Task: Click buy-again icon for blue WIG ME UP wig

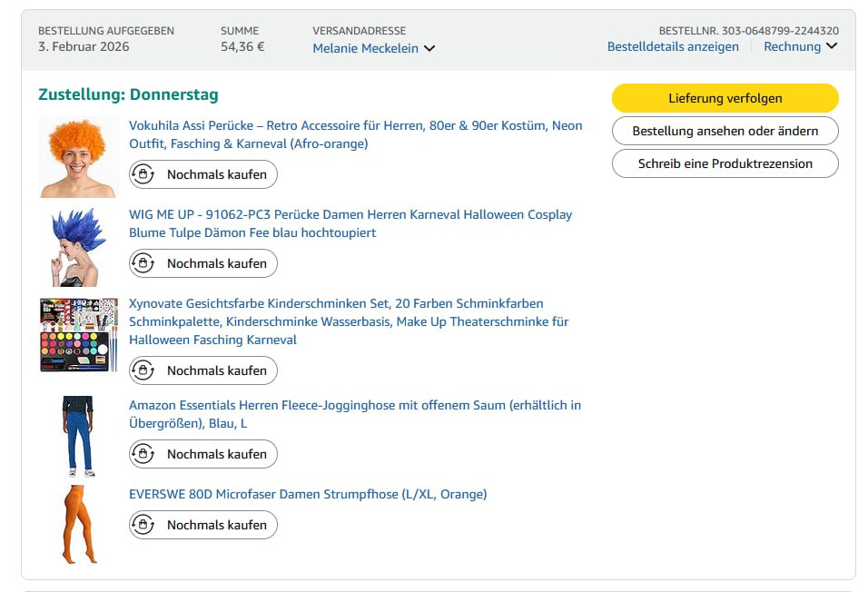Action: pos(143,263)
